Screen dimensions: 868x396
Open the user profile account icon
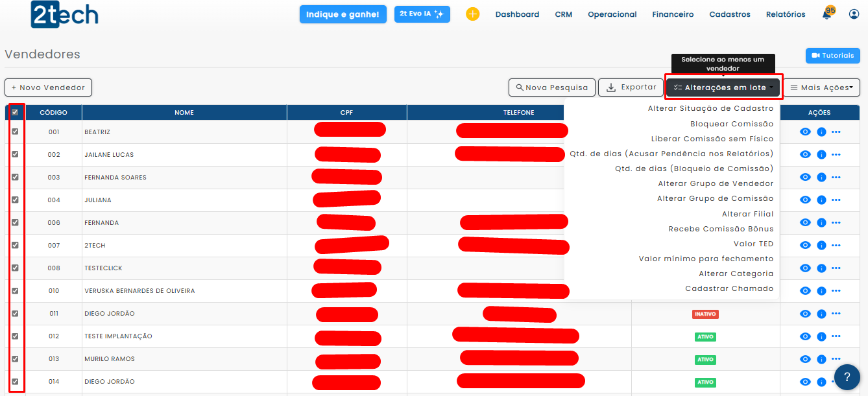854,14
